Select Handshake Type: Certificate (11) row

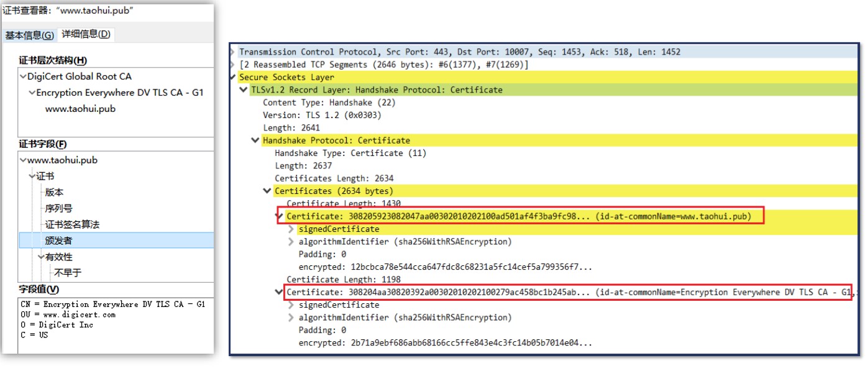pos(350,153)
